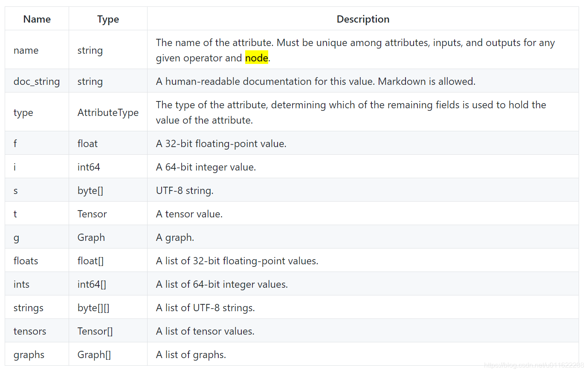Click 'A graph.' description text
The image size is (588, 373).
click(x=175, y=237)
